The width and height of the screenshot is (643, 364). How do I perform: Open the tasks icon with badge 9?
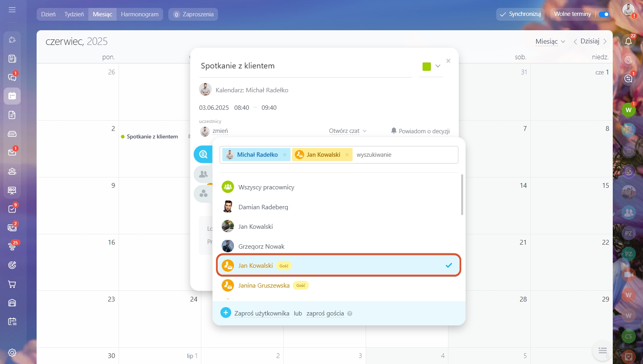click(12, 209)
